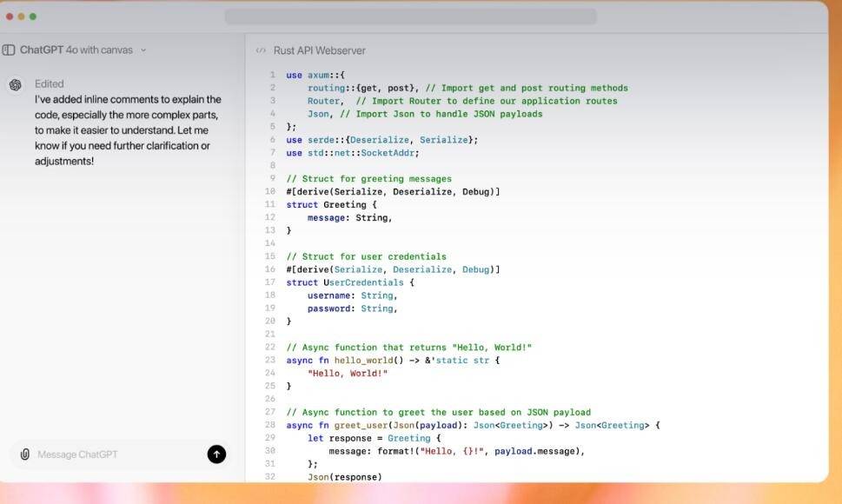Image resolution: width=842 pixels, height=504 pixels.
Task: Toggle the sidebar panel icon
Action: click(9, 50)
